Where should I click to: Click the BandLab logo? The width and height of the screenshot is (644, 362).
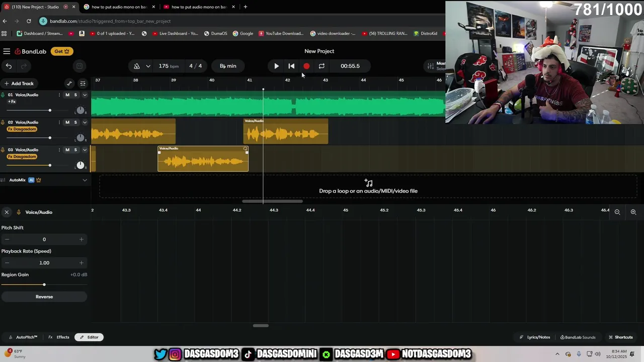[30, 51]
